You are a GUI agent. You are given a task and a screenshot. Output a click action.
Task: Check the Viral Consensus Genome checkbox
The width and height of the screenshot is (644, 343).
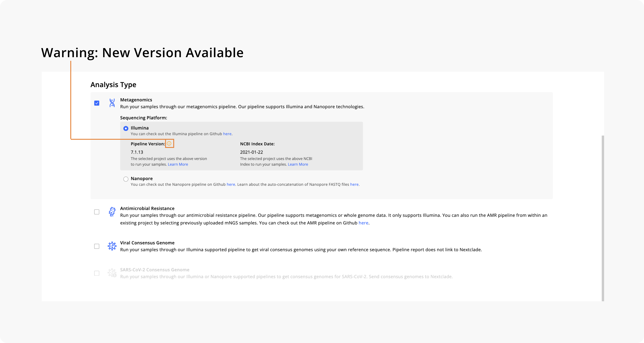coord(97,246)
